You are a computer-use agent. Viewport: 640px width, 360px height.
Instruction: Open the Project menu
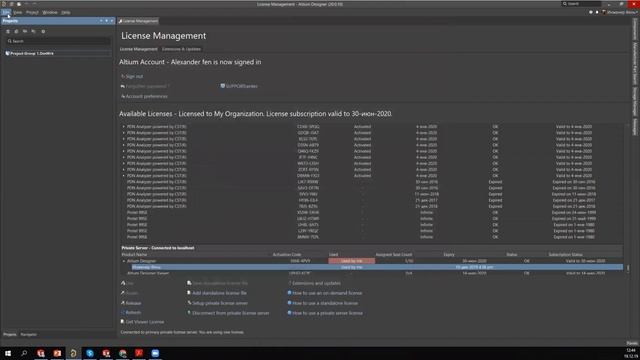(x=32, y=12)
